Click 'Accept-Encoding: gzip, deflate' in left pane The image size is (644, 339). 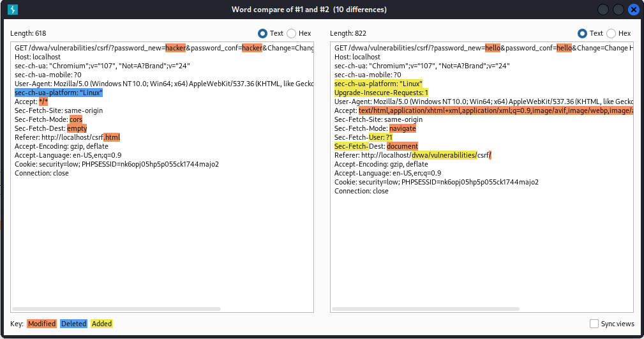(61, 146)
